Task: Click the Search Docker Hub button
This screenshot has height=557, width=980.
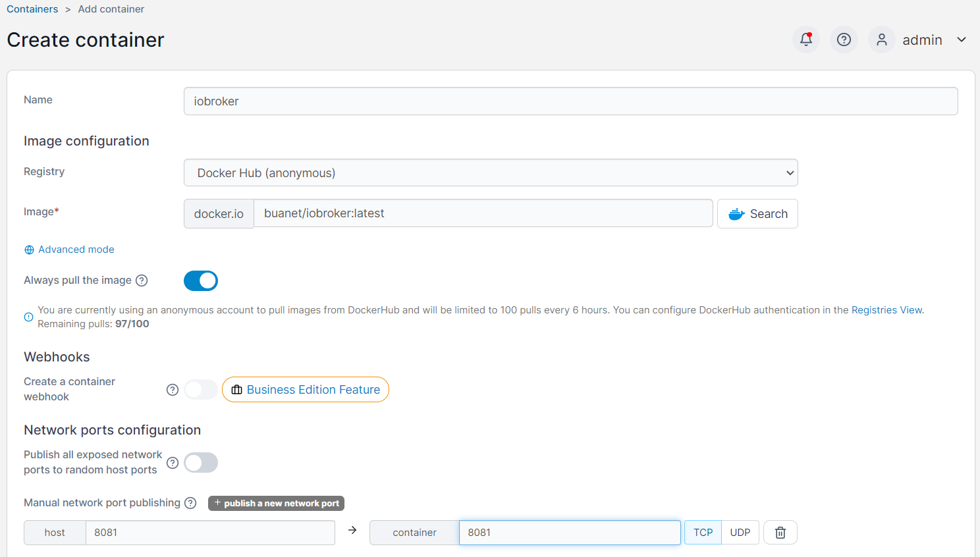Action: pyautogui.click(x=757, y=213)
